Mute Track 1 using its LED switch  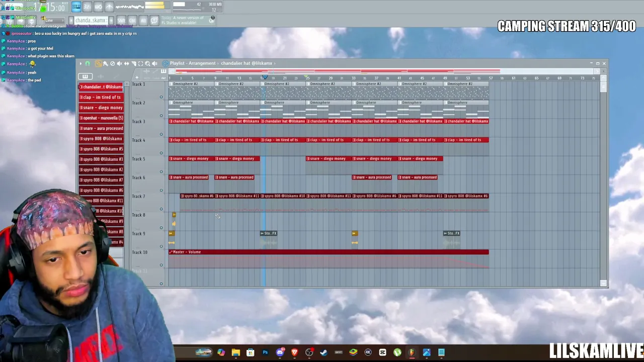[162, 97]
